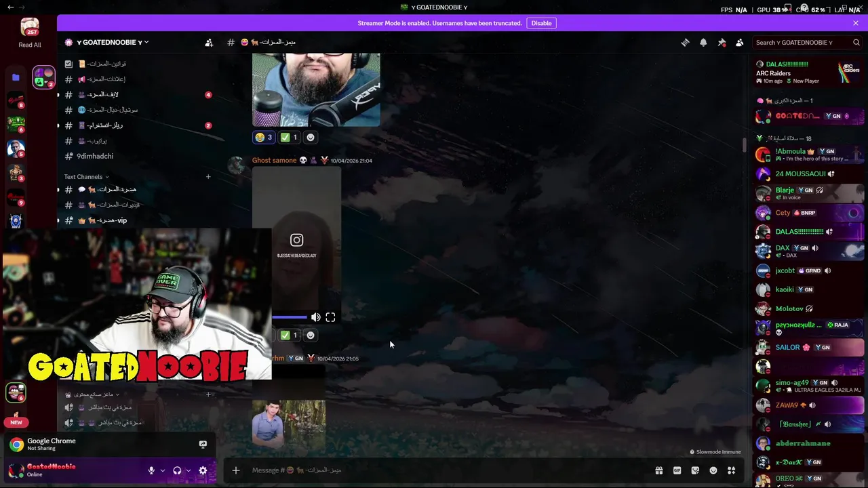Collapse the Text Channels category
Image resolution: width=868 pixels, height=488 pixels.
pos(86,177)
